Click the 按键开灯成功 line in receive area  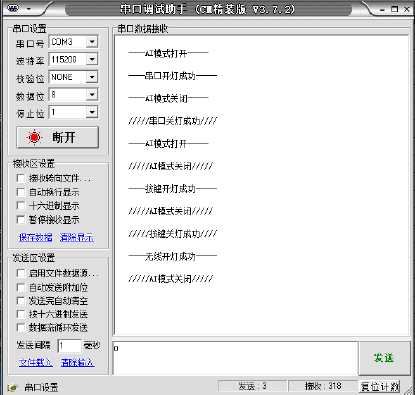pos(173,189)
